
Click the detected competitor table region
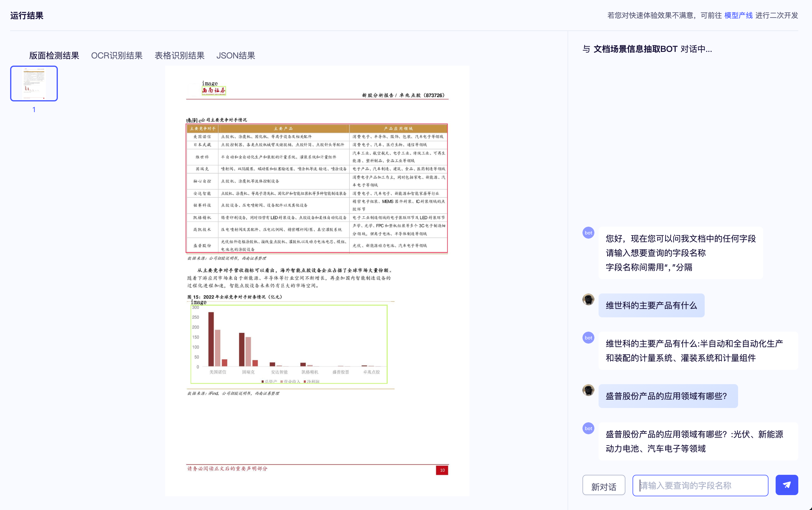point(317,188)
